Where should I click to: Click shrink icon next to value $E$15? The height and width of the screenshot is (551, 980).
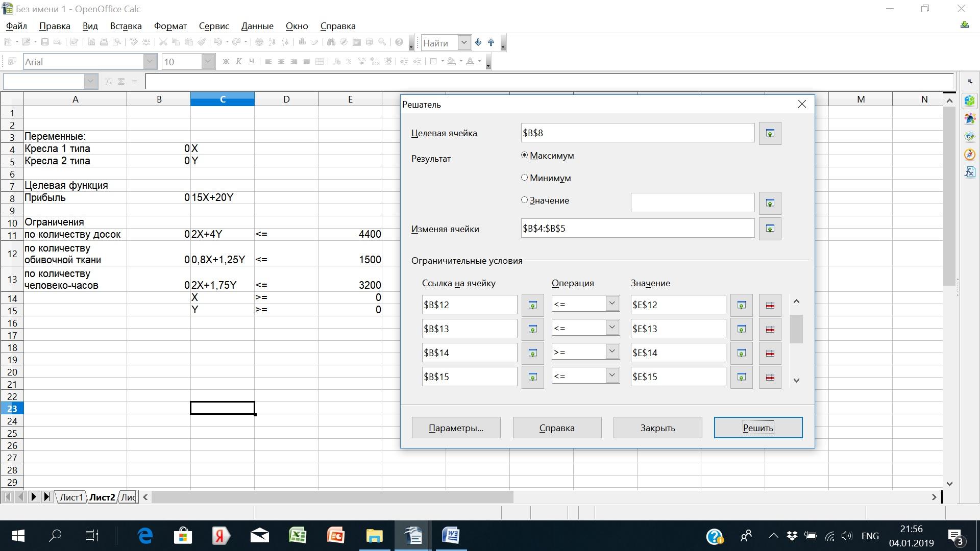(x=741, y=377)
